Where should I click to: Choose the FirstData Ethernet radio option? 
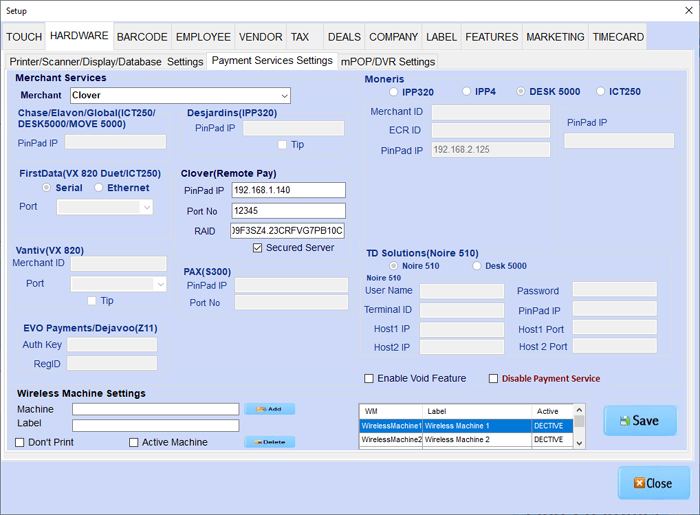(99, 188)
